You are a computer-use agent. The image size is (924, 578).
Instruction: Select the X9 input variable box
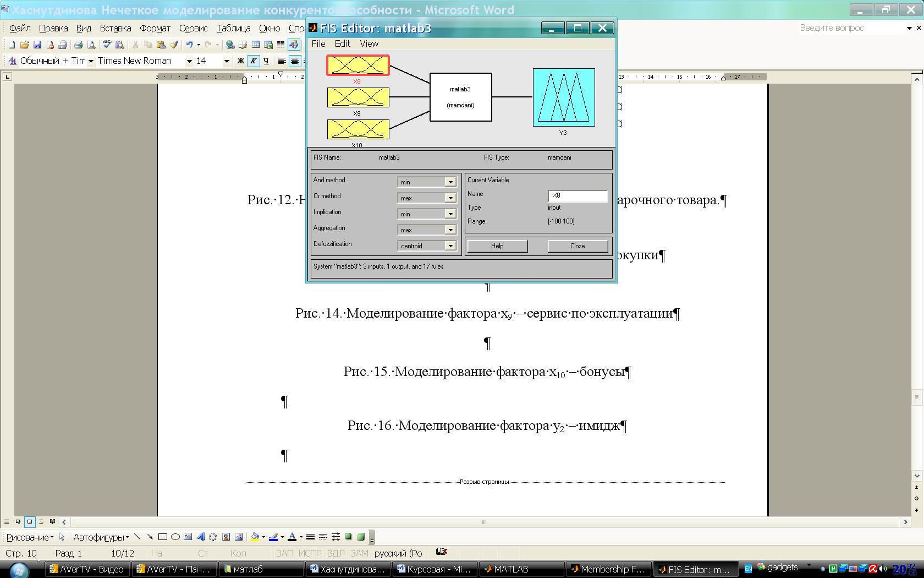[x=358, y=97]
